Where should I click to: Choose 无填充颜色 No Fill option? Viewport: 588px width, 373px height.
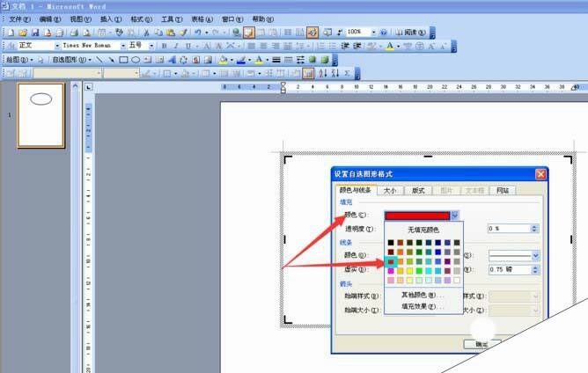423,230
